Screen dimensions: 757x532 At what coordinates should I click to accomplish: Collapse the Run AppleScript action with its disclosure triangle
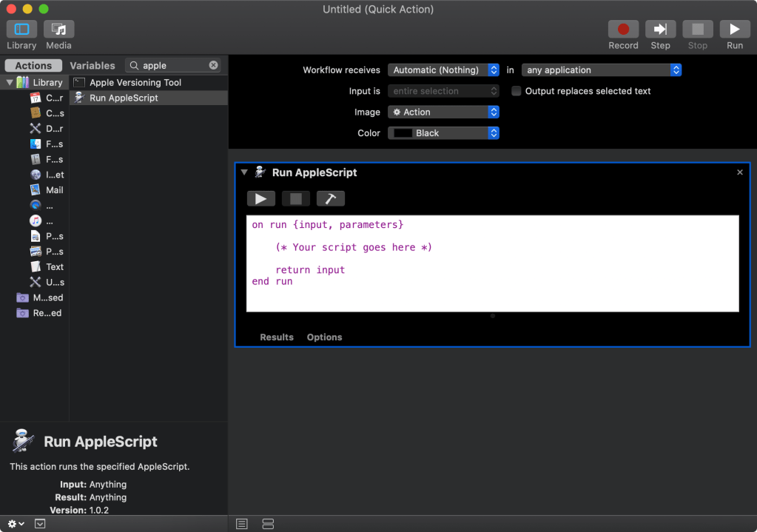coord(244,172)
